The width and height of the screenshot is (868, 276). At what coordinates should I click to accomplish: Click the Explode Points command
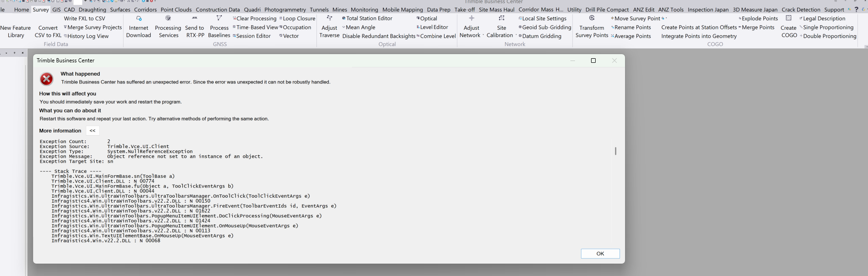(x=758, y=19)
